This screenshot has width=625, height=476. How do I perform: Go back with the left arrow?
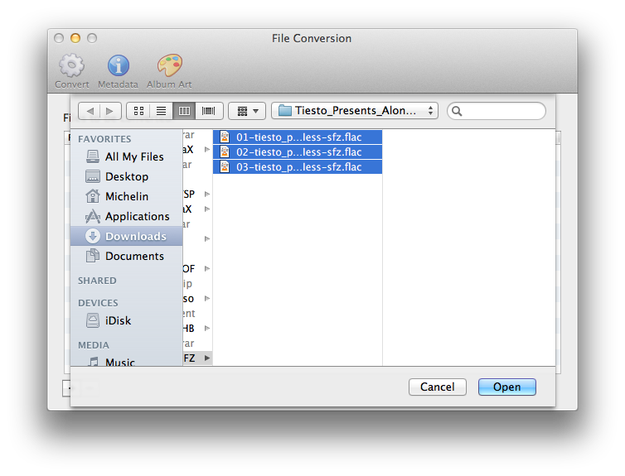coord(89,111)
